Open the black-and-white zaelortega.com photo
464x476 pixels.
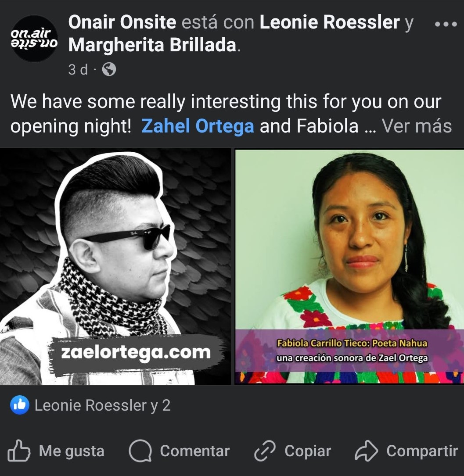(115, 267)
